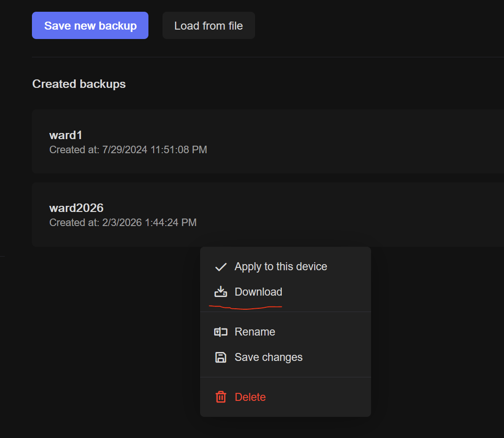Click the Created backups heading
Image resolution: width=504 pixels, height=438 pixels.
[x=79, y=84]
